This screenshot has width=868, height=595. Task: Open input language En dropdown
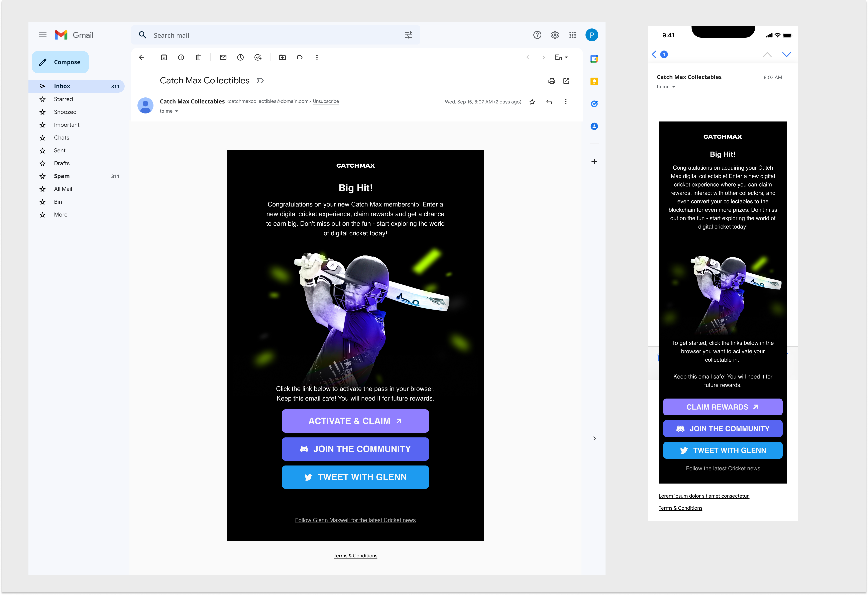[561, 58]
